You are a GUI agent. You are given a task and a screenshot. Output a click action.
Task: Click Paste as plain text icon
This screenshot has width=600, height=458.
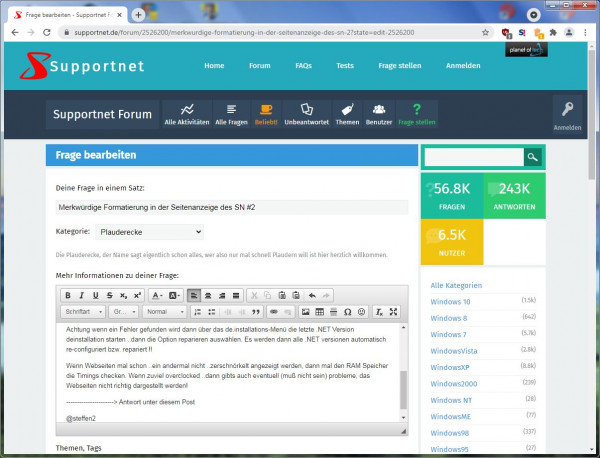coord(296,295)
